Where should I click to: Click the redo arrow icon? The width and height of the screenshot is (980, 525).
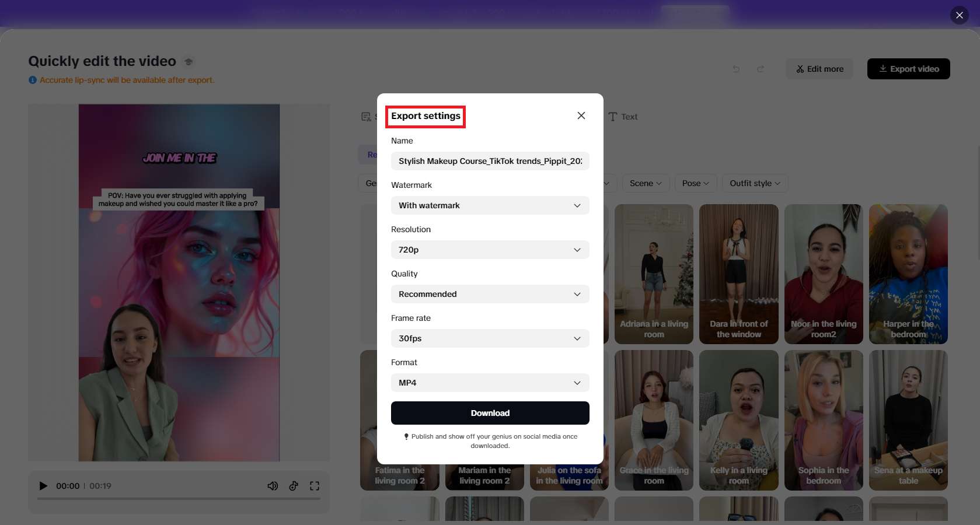pos(761,69)
